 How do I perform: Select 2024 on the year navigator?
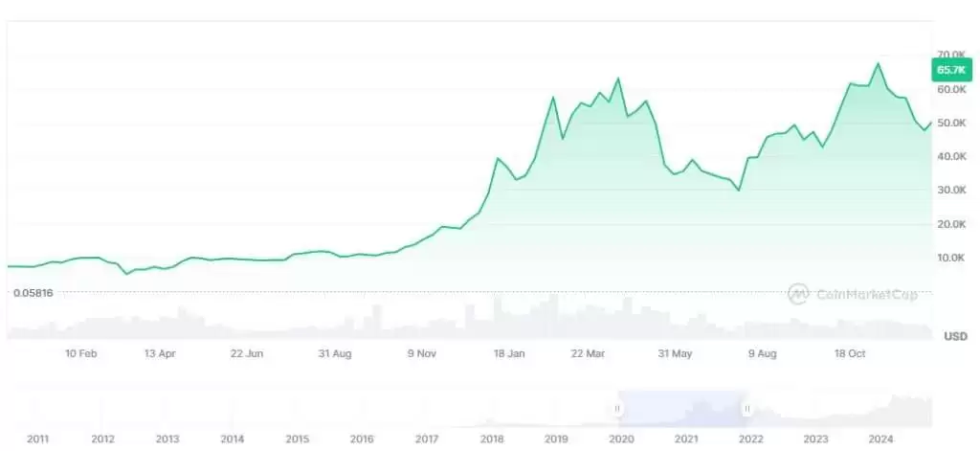click(x=880, y=439)
